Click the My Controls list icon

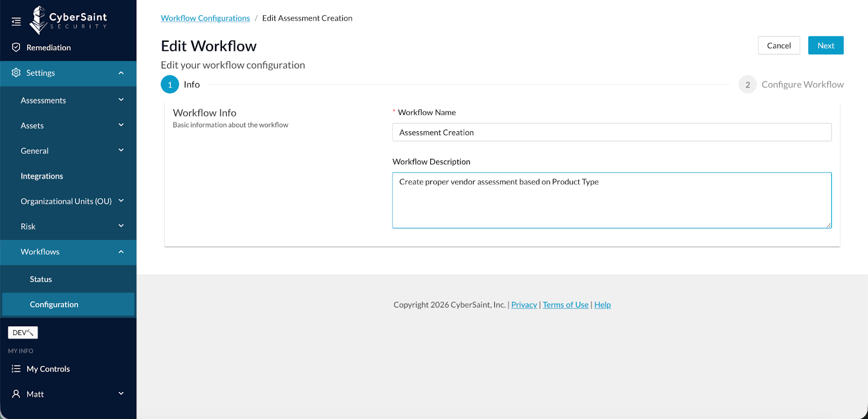(16, 369)
